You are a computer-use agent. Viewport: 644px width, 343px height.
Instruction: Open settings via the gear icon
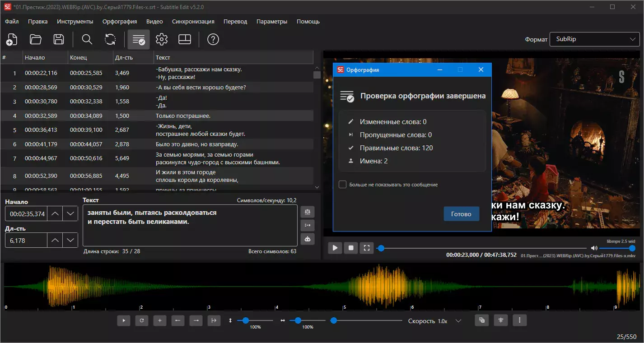tap(162, 39)
